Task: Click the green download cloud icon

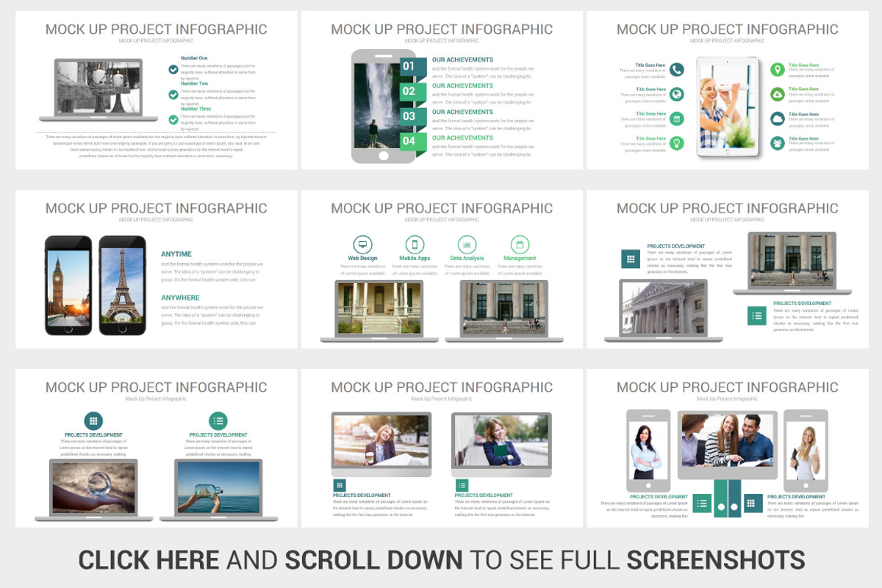Action: point(777,94)
